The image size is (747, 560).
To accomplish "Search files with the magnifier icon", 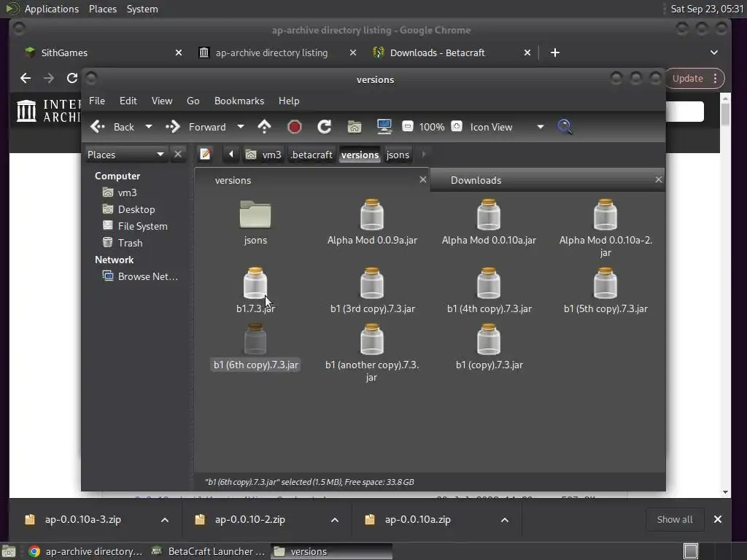I will pyautogui.click(x=565, y=127).
